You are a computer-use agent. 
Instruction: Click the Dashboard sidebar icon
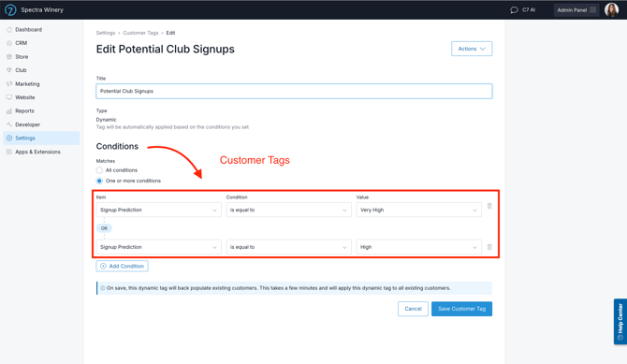coord(9,30)
